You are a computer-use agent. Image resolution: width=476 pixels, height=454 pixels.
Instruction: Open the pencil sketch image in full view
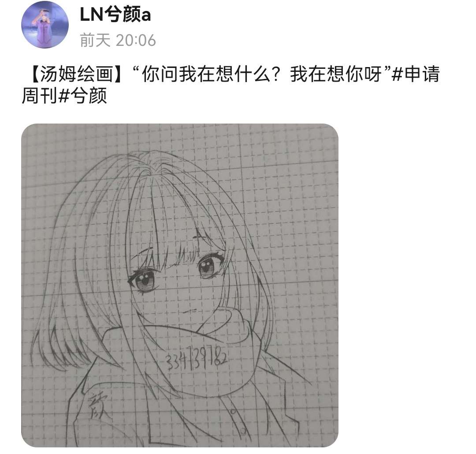pos(180,285)
